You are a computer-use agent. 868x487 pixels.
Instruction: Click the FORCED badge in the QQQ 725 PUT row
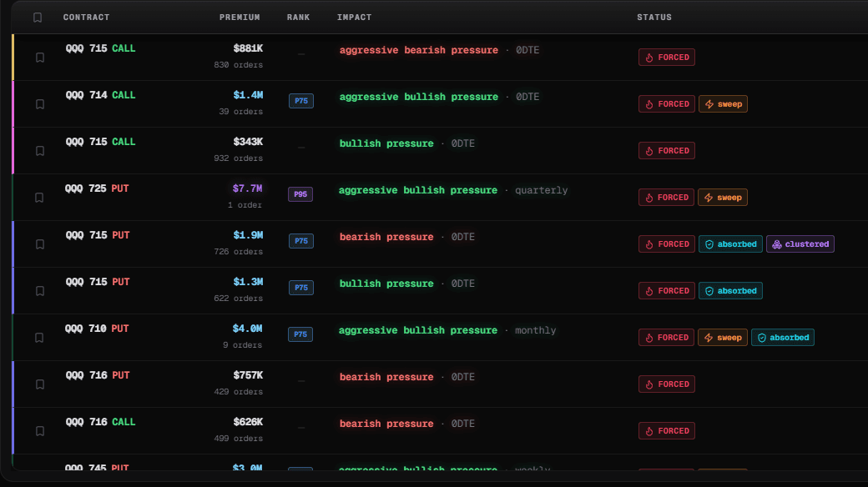[x=666, y=198]
